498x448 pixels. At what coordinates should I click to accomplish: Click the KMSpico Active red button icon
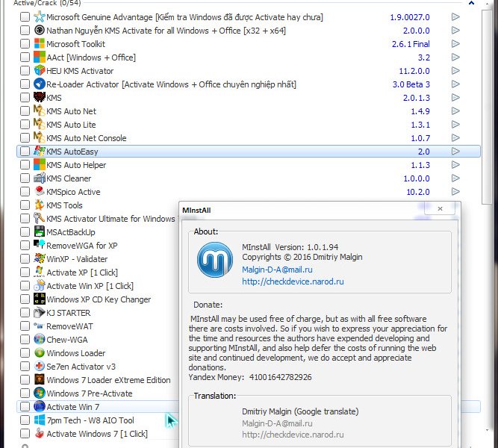pos(40,191)
